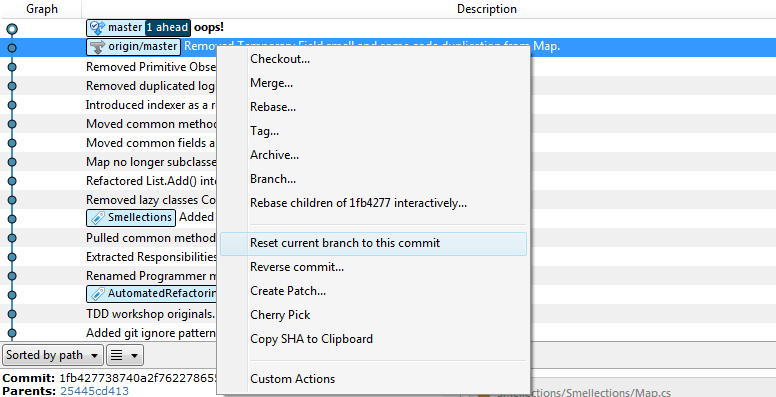Select the origin/master remote branch label
Viewport: 776px width, 397px height.
134,47
